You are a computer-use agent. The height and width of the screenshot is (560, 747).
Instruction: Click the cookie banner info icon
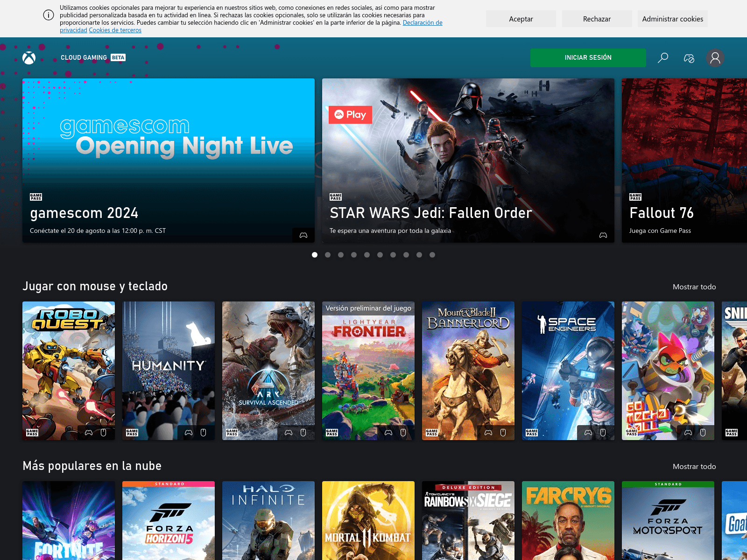pos(49,15)
